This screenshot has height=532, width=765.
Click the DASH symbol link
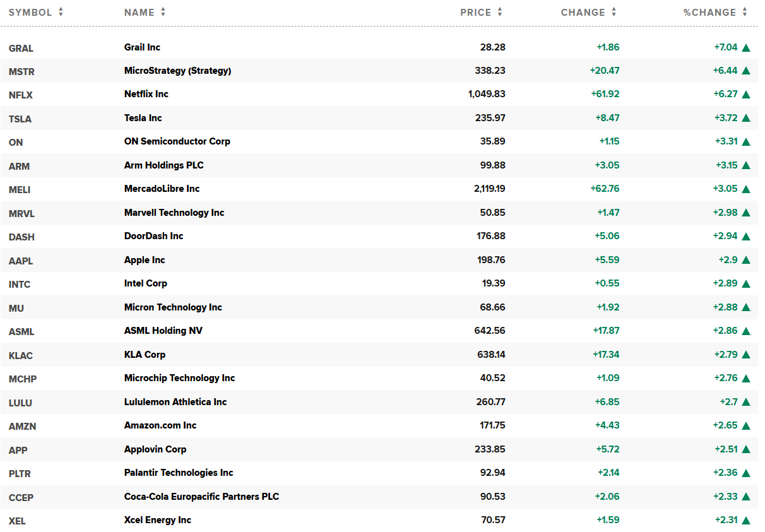click(x=21, y=237)
